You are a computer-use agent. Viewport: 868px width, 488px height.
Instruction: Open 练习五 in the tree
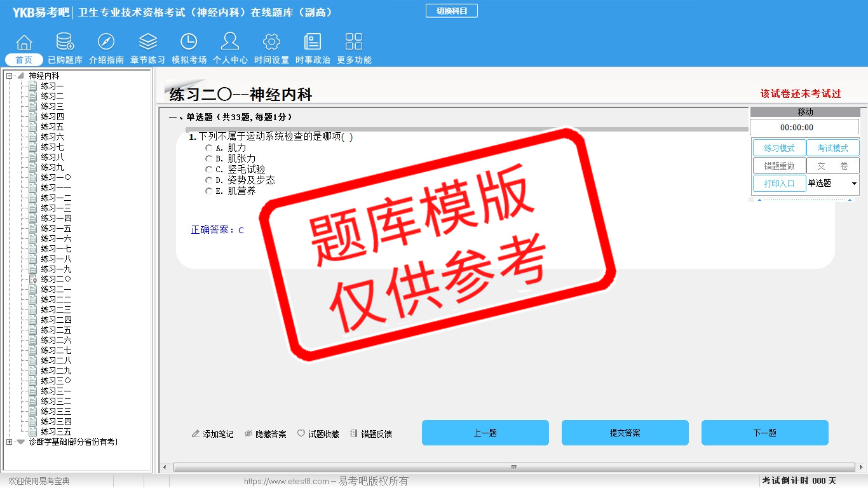[53, 126]
